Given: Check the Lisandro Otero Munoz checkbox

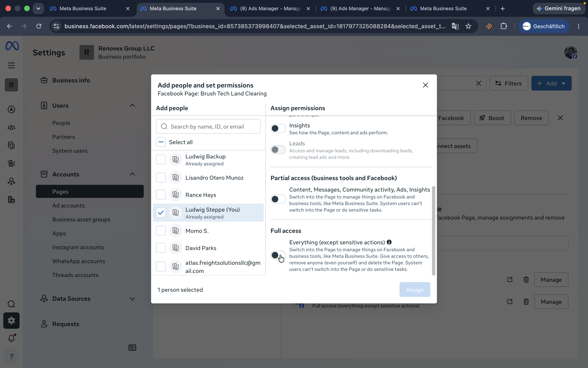Looking at the screenshot, I should 161,177.
